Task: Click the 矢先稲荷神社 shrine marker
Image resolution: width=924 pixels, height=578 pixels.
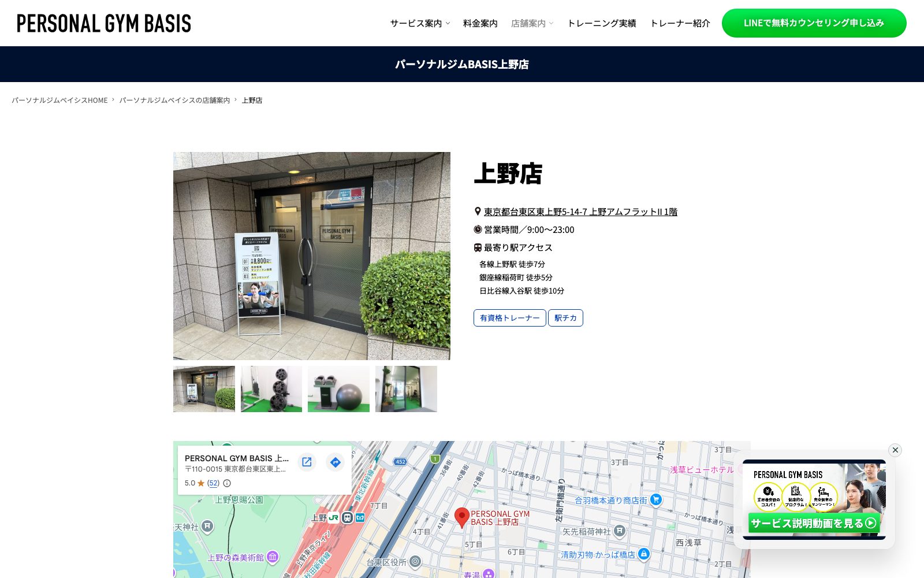Action: tap(620, 531)
